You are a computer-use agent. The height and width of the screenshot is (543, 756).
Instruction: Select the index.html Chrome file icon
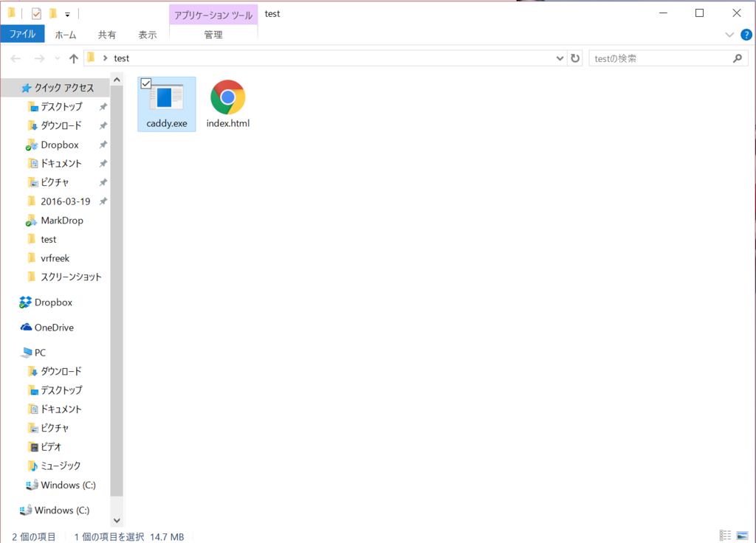coord(227,97)
